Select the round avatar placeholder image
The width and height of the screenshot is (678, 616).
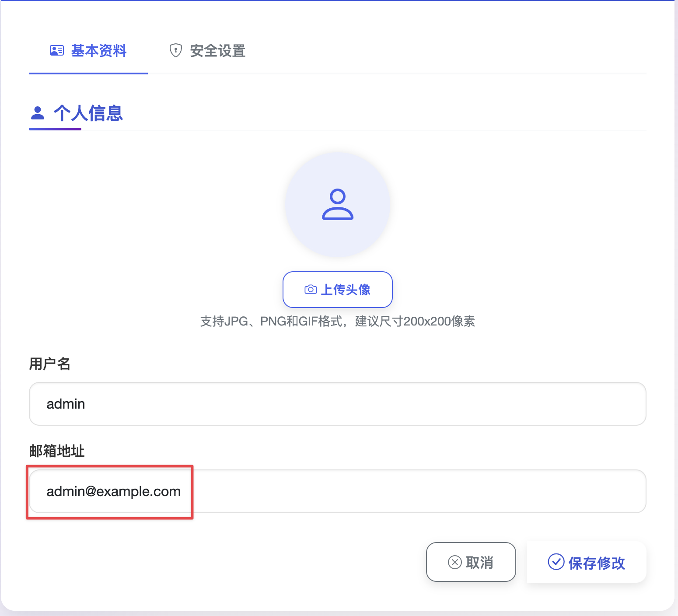(x=338, y=204)
